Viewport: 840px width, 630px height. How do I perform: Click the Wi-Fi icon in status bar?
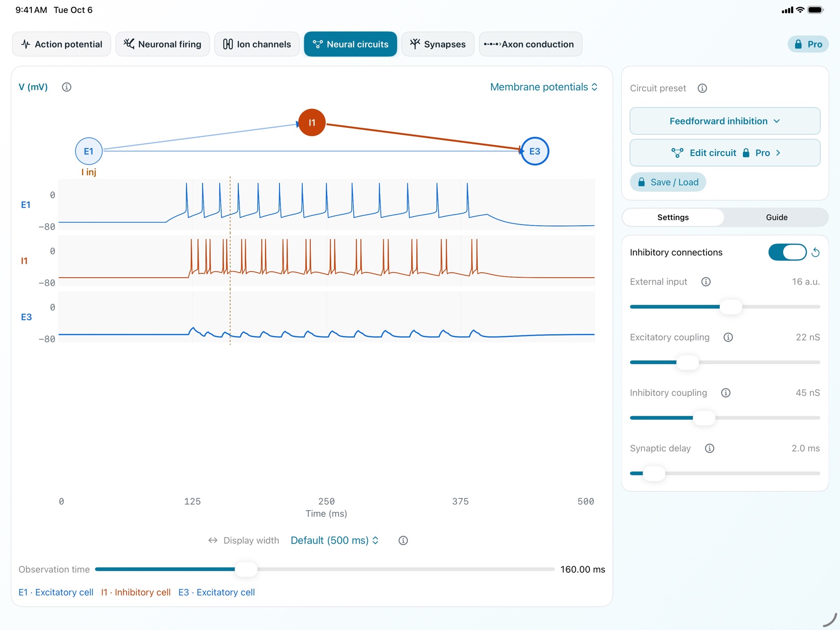pos(800,10)
